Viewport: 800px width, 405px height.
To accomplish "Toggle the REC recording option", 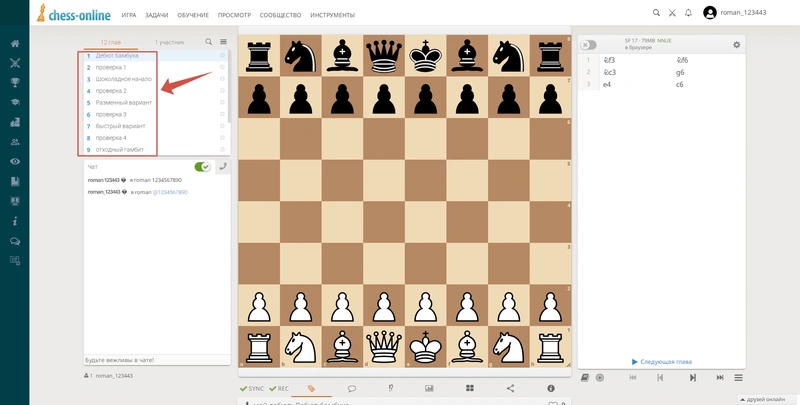I will 279,389.
